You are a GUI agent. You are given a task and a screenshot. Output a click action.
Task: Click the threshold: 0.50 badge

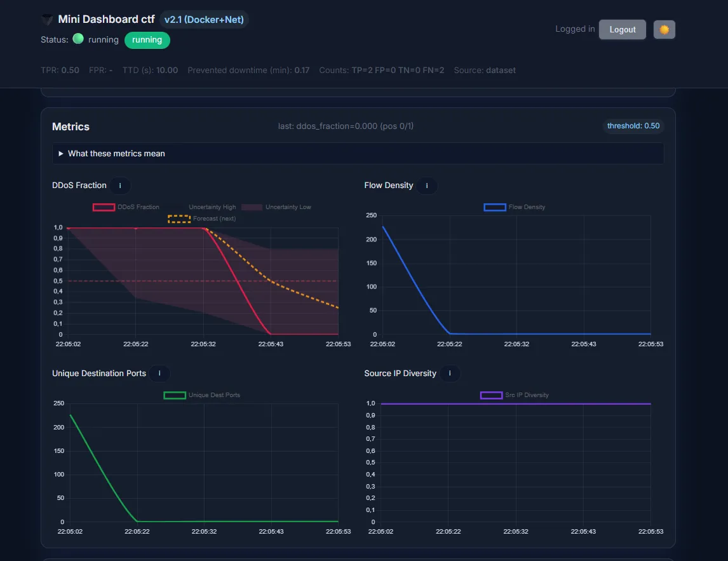point(633,126)
